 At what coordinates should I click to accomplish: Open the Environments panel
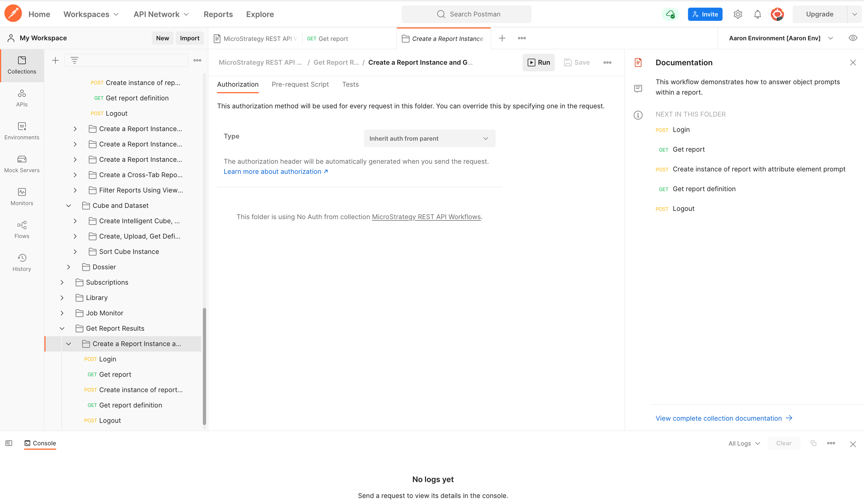21,131
